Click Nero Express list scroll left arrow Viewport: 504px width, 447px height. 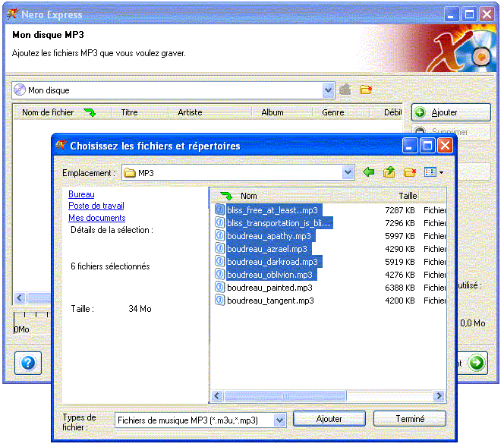click(20, 297)
